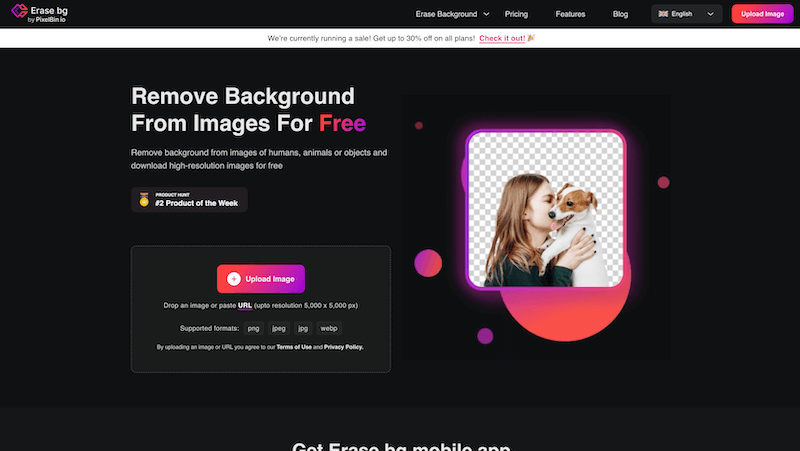Open the Terms of Use link
Viewport: 800px width, 451px height.
291,347
